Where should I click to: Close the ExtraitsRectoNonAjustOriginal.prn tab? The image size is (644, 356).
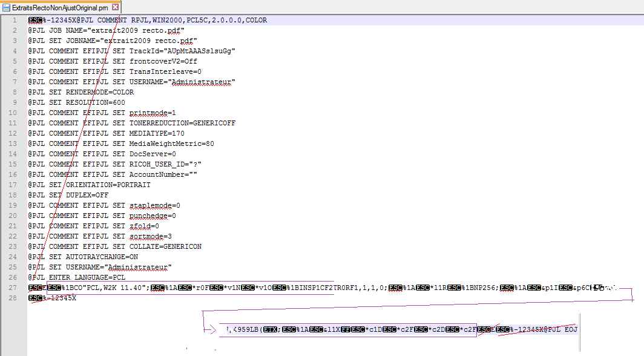pos(116,7)
